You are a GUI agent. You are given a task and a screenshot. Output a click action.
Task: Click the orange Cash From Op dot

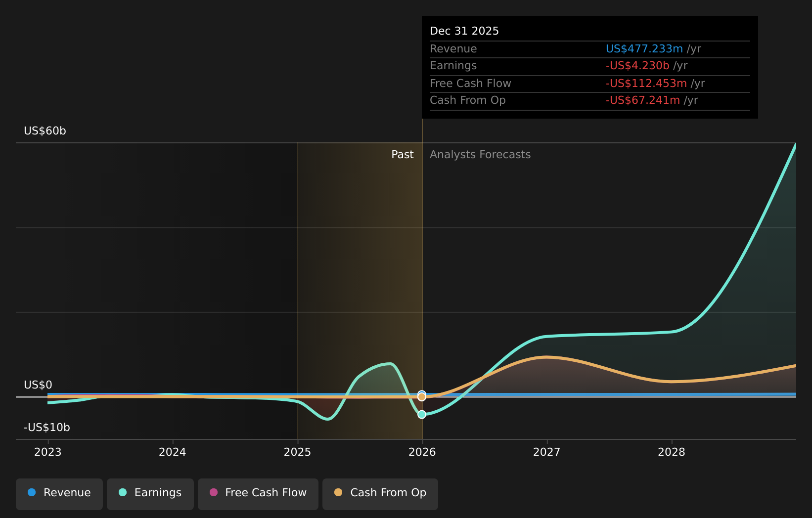point(338,493)
